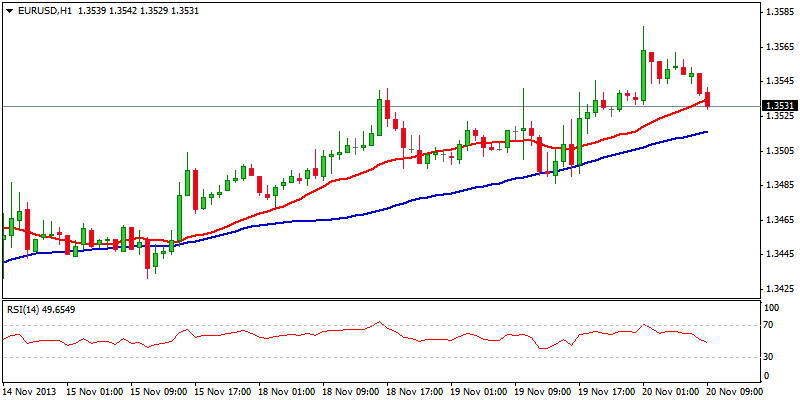Click the 14 Nov 2013 time label
This screenshot has height=400, width=800.
pos(27,391)
